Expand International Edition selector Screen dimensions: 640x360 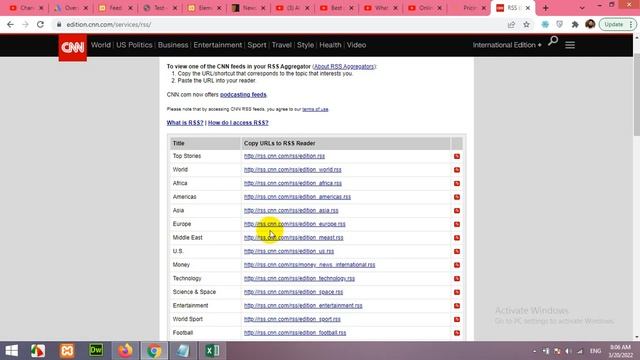[x=507, y=45]
